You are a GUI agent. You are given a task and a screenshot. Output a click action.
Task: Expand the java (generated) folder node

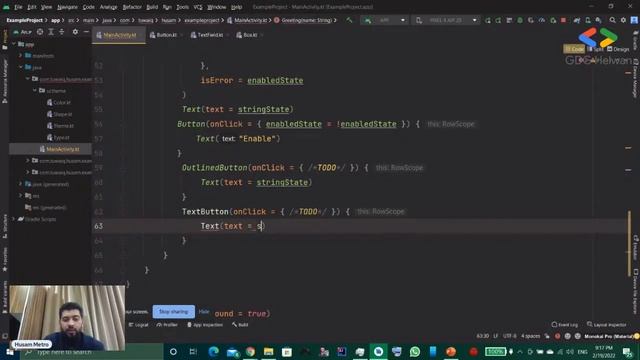point(20,184)
